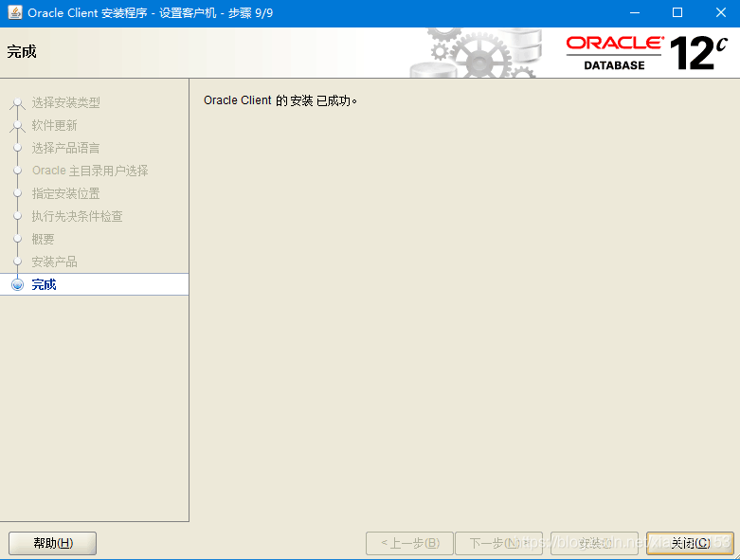This screenshot has height=560, width=740.
Task: Maximize the Oracle Client installer window
Action: pos(677,12)
